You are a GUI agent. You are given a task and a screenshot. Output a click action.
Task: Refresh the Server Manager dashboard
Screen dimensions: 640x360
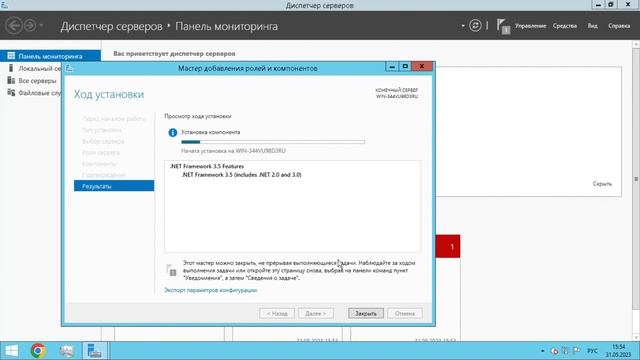(x=475, y=26)
